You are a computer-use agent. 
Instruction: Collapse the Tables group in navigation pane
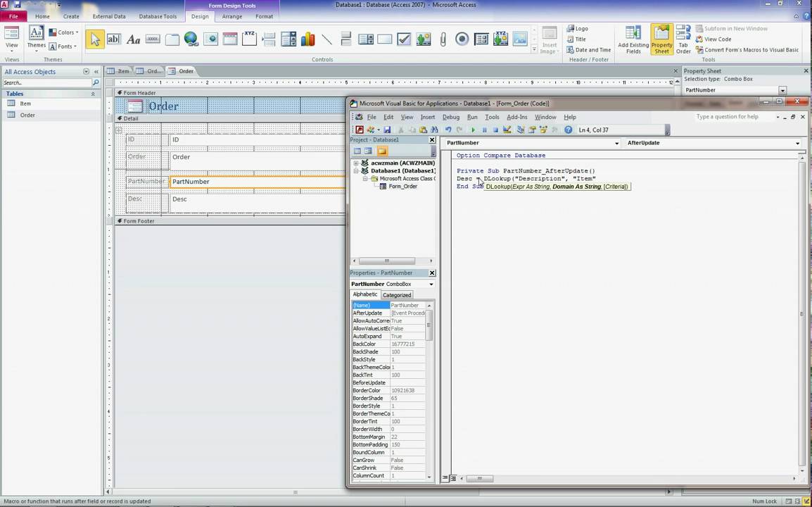[93, 94]
